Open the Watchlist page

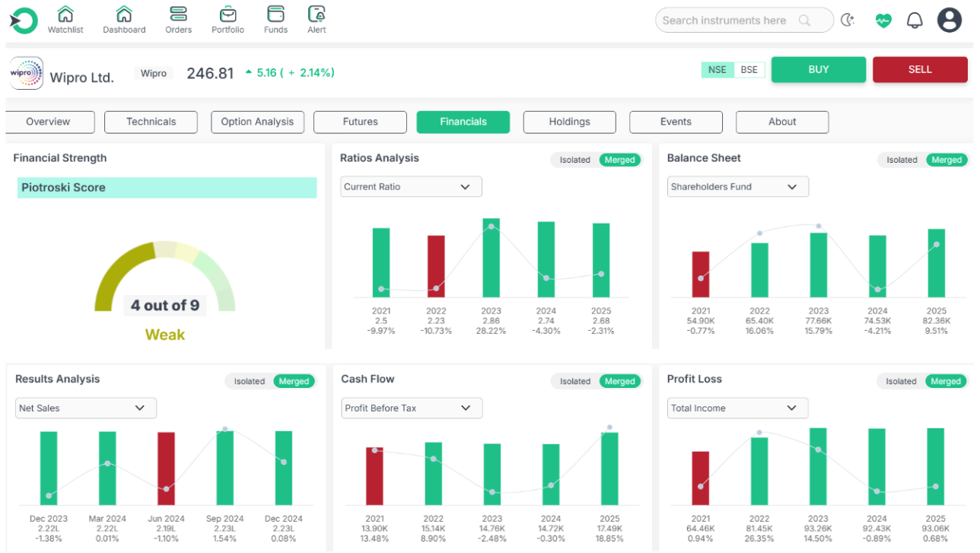click(65, 20)
